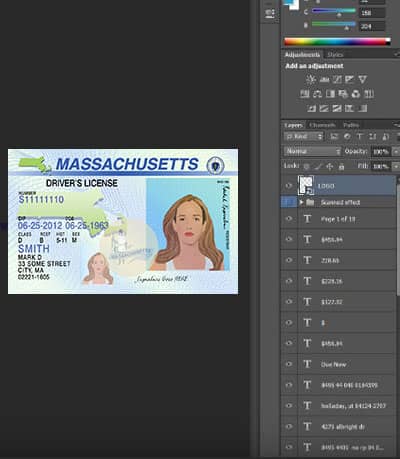Add a Levels adjustment

pos(324,79)
